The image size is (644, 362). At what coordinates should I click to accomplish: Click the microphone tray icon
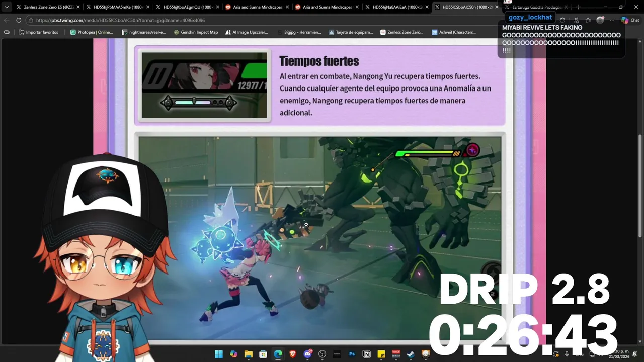click(567, 354)
